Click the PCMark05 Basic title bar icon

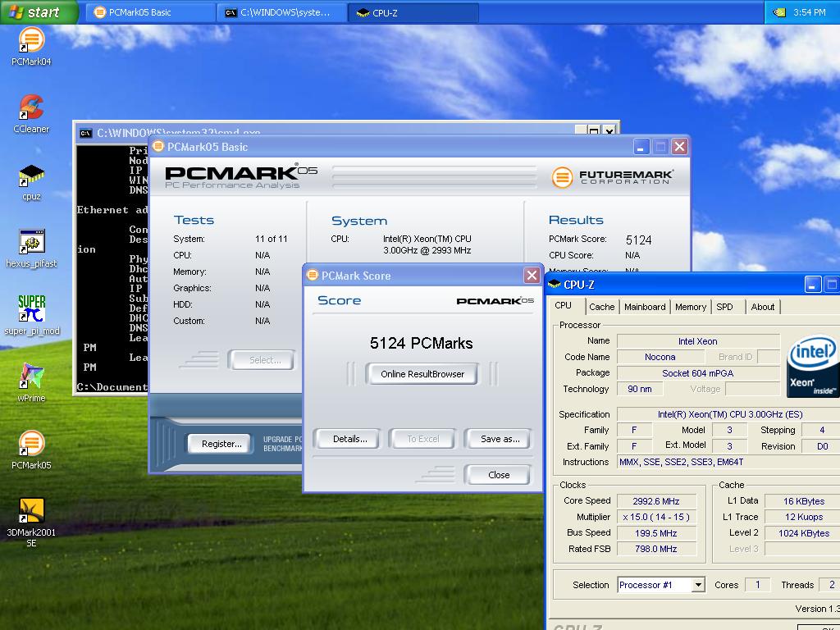tap(158, 146)
